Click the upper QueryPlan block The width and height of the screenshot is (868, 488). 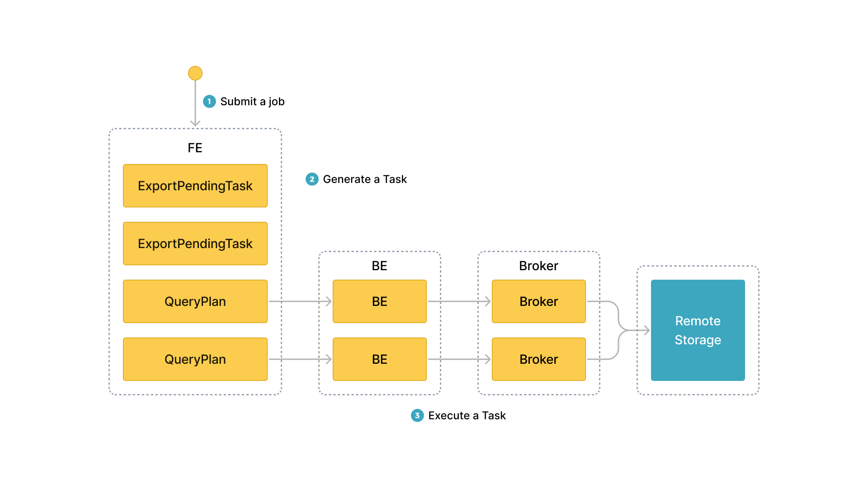(x=195, y=301)
